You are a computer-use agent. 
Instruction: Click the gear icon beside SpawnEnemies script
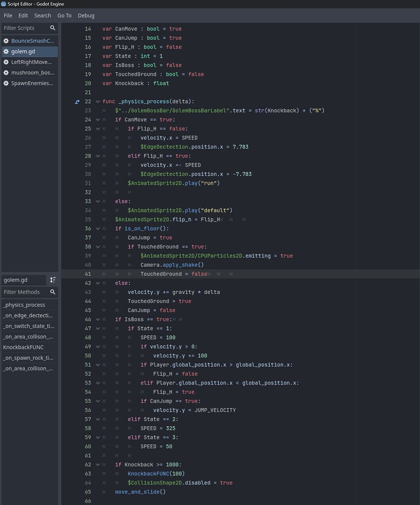tap(5, 83)
